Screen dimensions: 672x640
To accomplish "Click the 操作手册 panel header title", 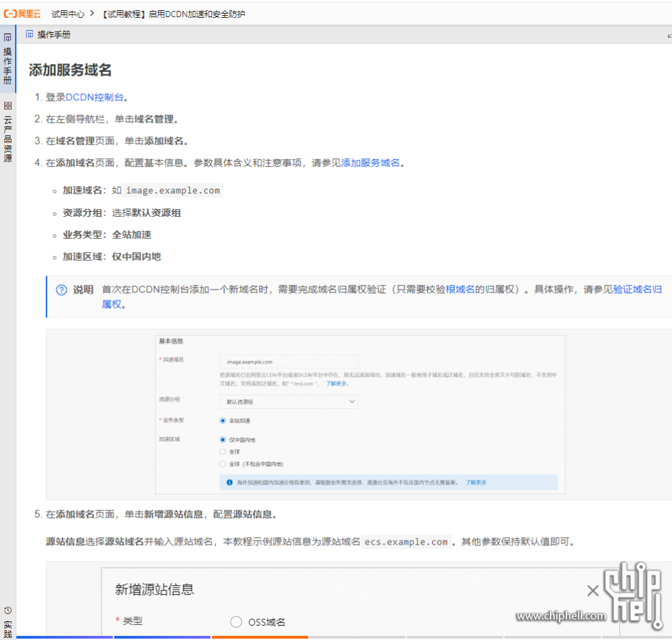I will [x=54, y=35].
